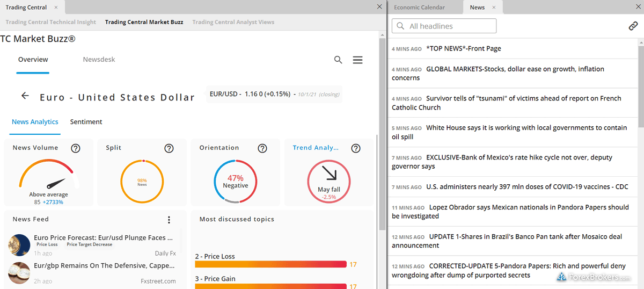Click the Price Loss tag under Euro forecast
This screenshot has width=644, height=289.
click(x=47, y=244)
